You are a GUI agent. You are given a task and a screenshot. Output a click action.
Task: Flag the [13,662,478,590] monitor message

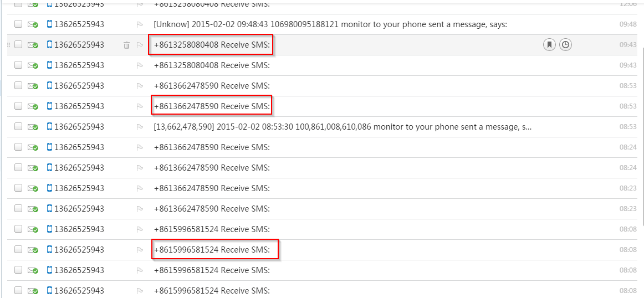[x=140, y=127]
